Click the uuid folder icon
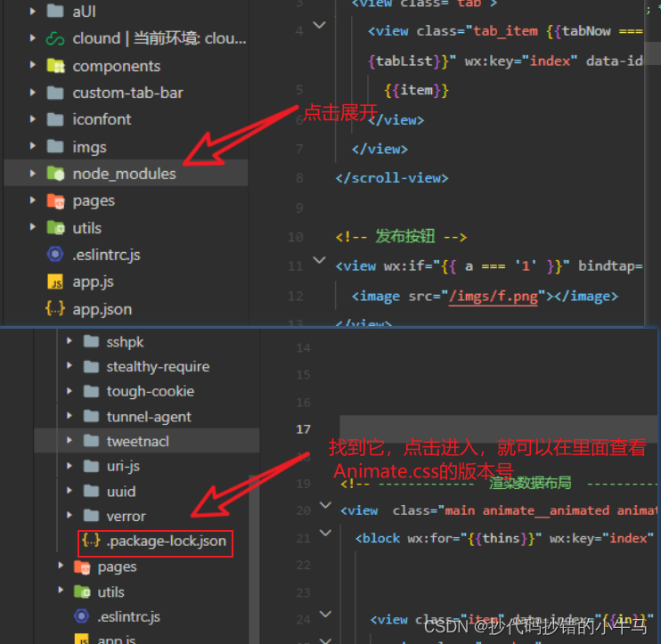 click(91, 491)
